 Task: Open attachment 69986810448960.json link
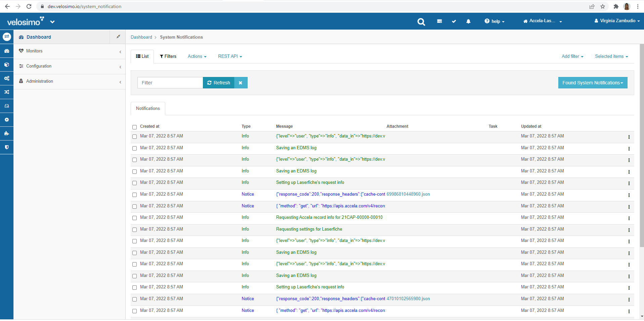click(x=408, y=194)
